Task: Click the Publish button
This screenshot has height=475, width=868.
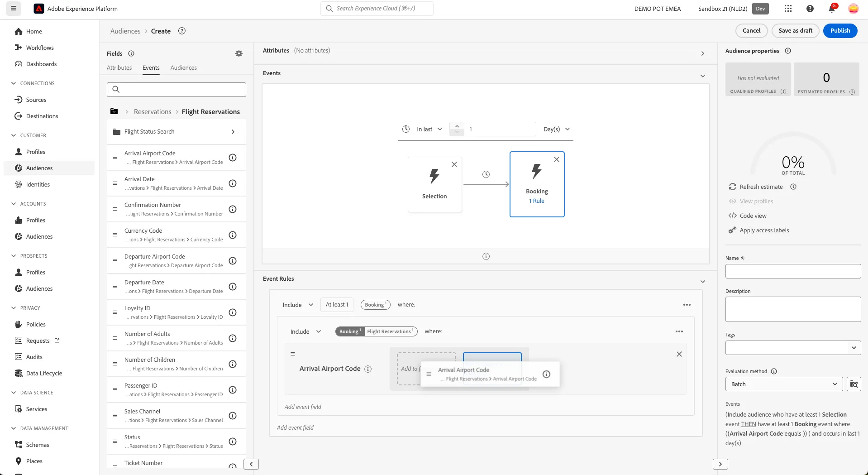Action: (x=840, y=31)
